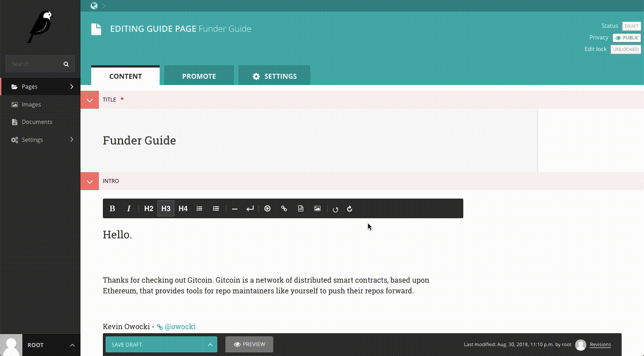Click the Draft status badge
The width and height of the screenshot is (644, 356).
point(631,26)
